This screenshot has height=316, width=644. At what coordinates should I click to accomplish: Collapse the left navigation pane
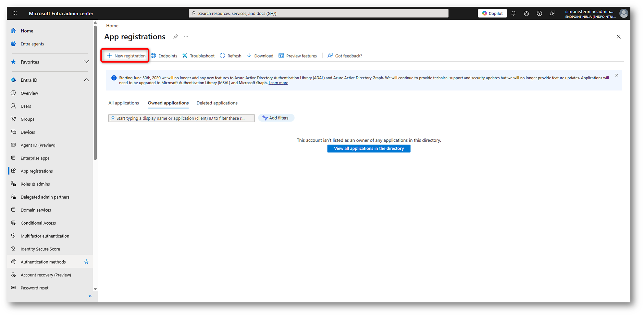90,296
